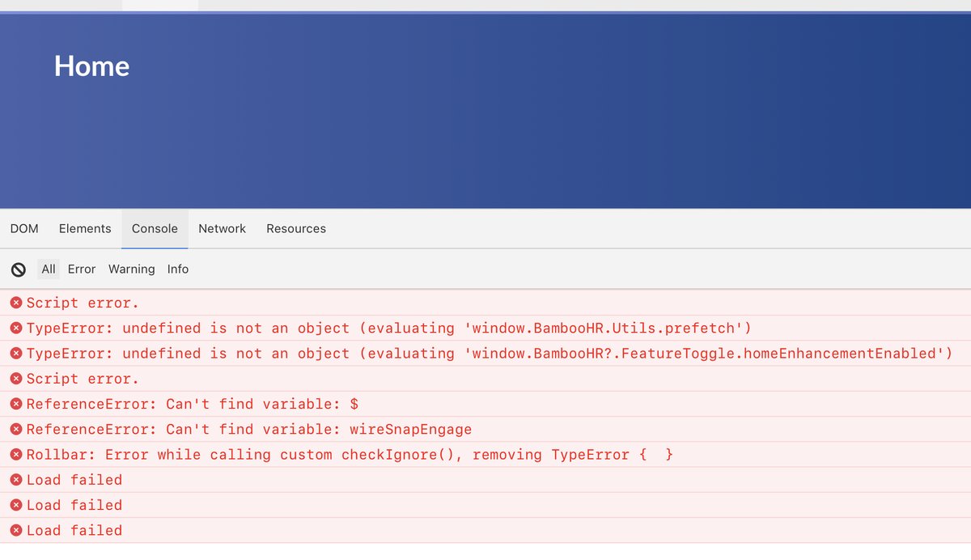The image size is (971, 560).
Task: Click error icon beside prefetch TypeError
Action: pos(16,328)
